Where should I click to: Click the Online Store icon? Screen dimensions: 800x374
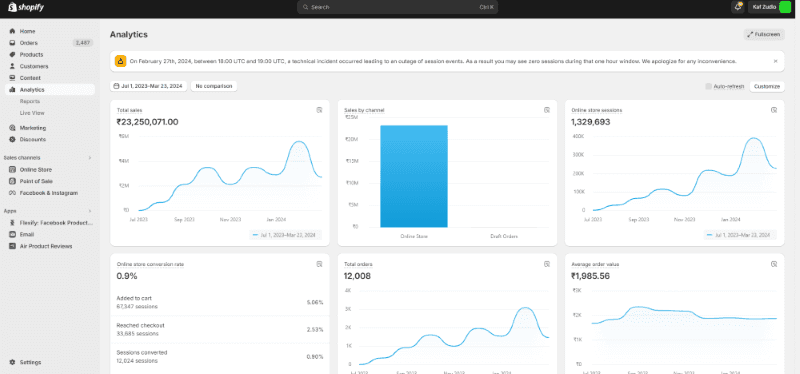12,169
